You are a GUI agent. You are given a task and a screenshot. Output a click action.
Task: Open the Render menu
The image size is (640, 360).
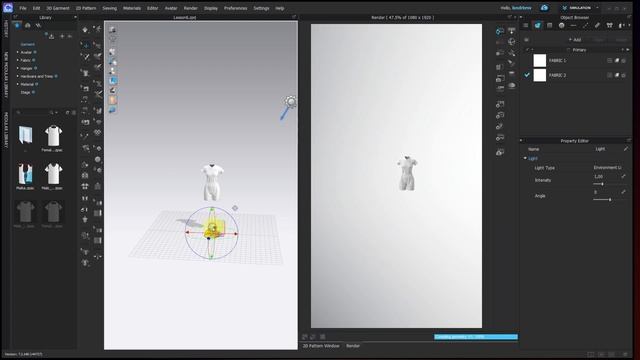[191, 8]
